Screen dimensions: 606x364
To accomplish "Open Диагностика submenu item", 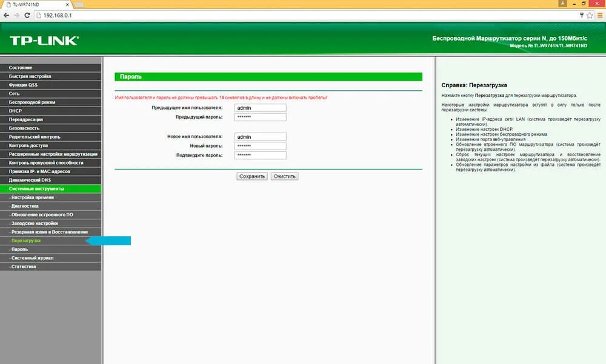I will 51,206.
